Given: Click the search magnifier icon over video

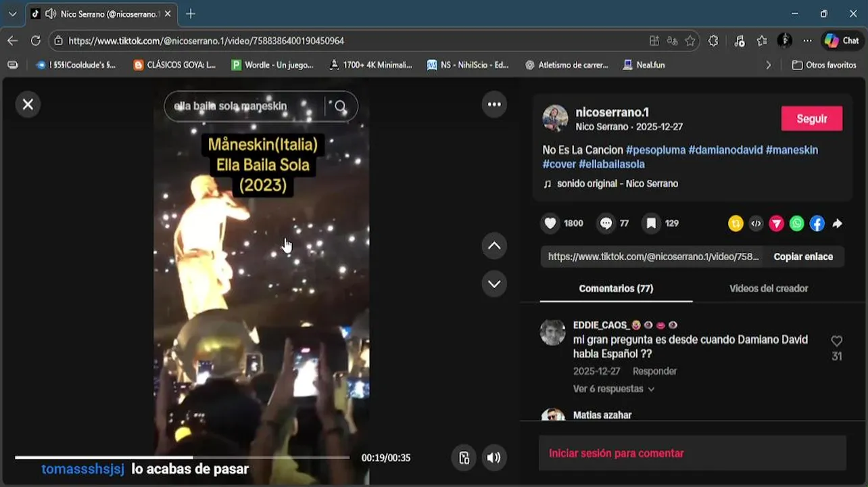Looking at the screenshot, I should 341,106.
